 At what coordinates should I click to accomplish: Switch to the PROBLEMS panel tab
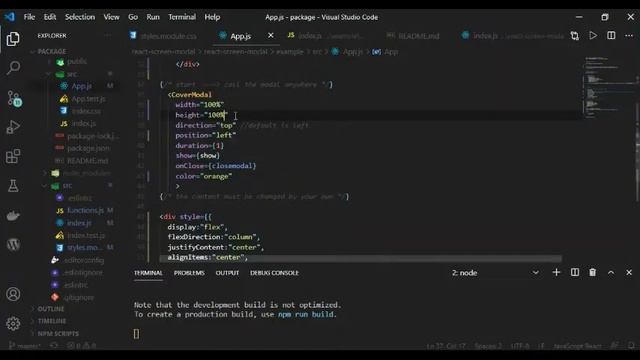[189, 273]
